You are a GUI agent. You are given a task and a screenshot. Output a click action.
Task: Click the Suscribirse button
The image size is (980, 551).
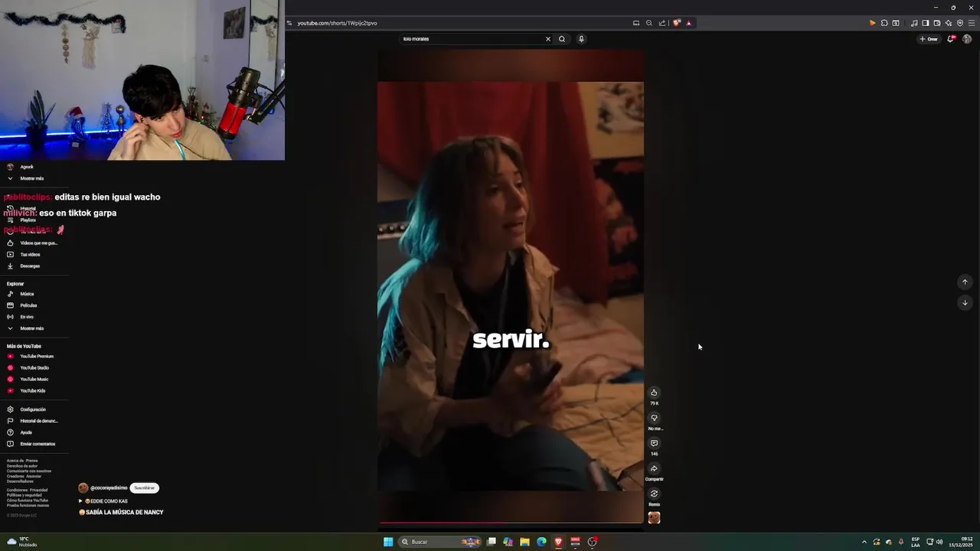click(144, 487)
